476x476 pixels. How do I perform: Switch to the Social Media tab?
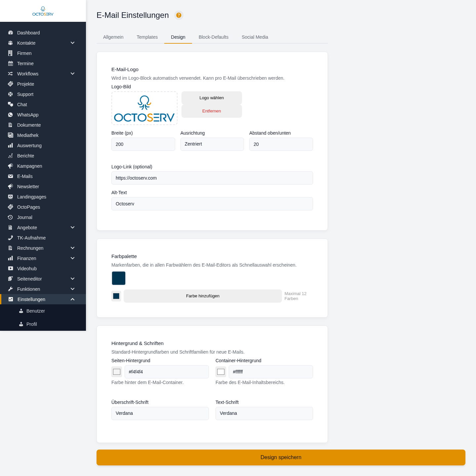click(255, 37)
